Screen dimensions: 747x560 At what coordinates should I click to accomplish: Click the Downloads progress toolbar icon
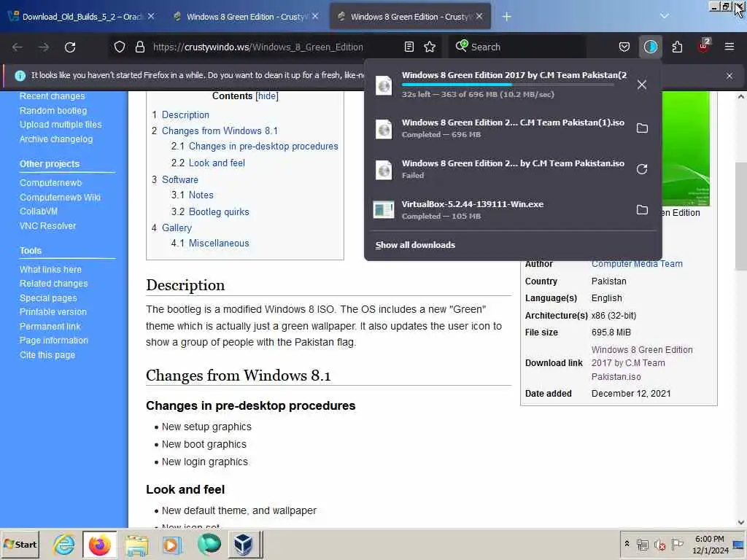[x=650, y=47]
